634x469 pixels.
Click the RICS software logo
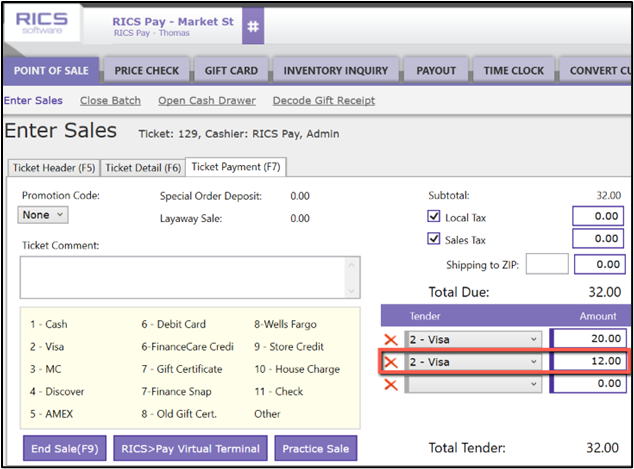[x=42, y=23]
